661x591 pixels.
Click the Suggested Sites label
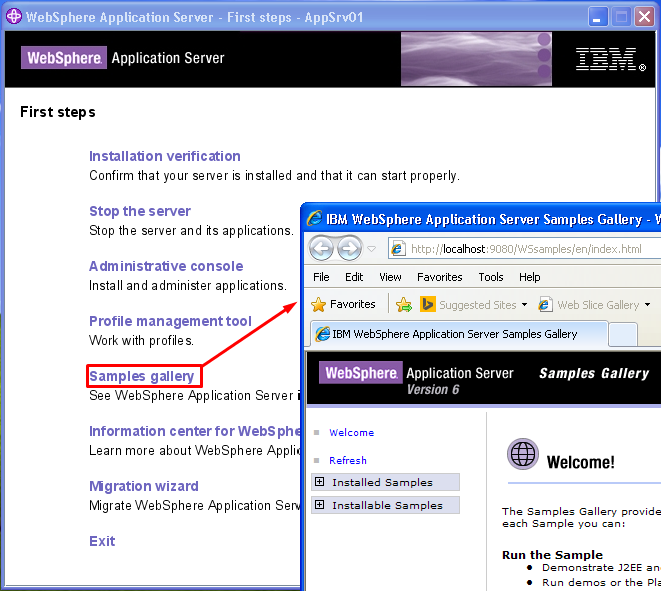(x=478, y=305)
